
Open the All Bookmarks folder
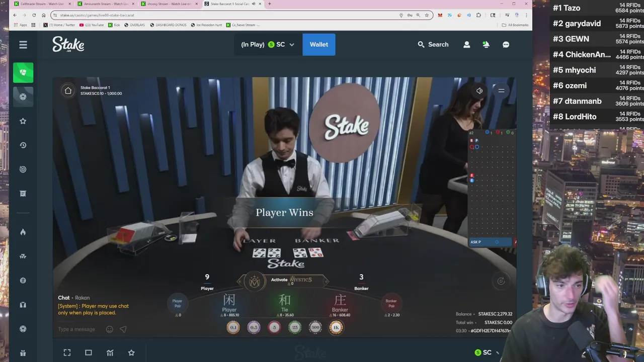515,25
